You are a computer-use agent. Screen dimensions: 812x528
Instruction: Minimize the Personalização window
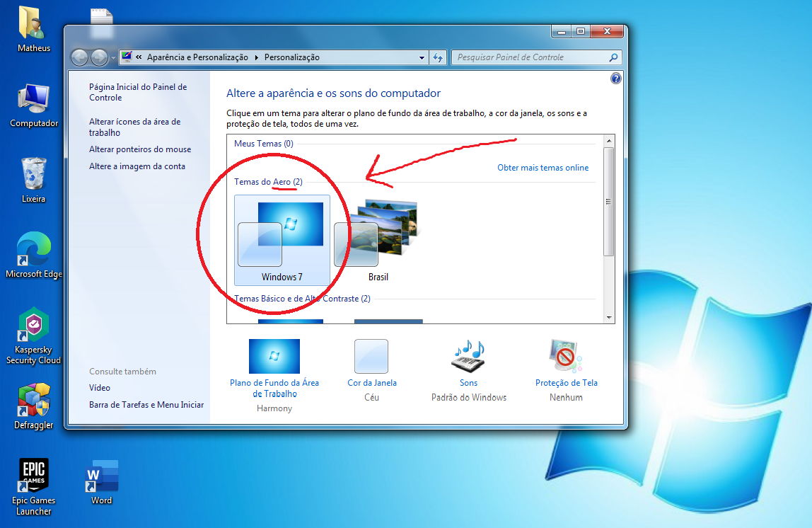point(562,32)
